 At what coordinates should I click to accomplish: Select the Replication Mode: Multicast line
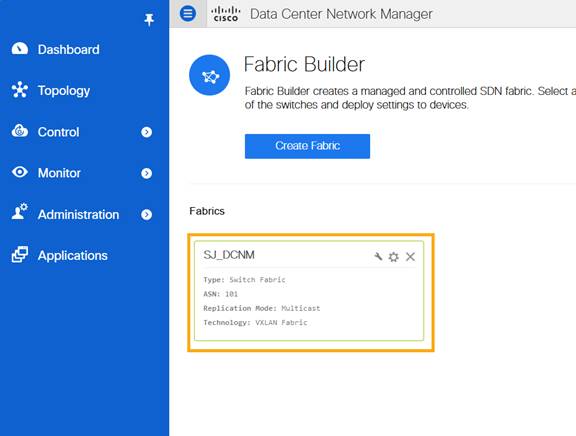click(x=262, y=309)
